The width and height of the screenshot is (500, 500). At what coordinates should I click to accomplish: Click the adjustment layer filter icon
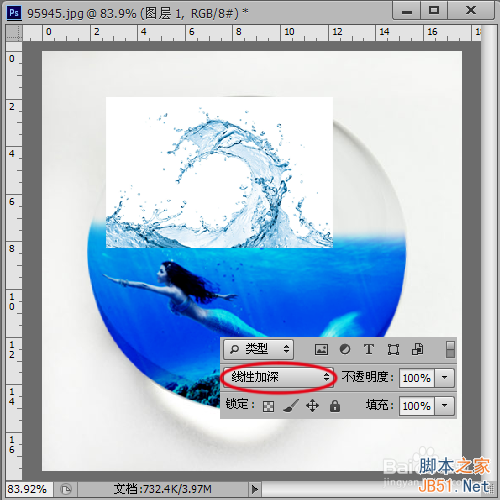point(345,349)
